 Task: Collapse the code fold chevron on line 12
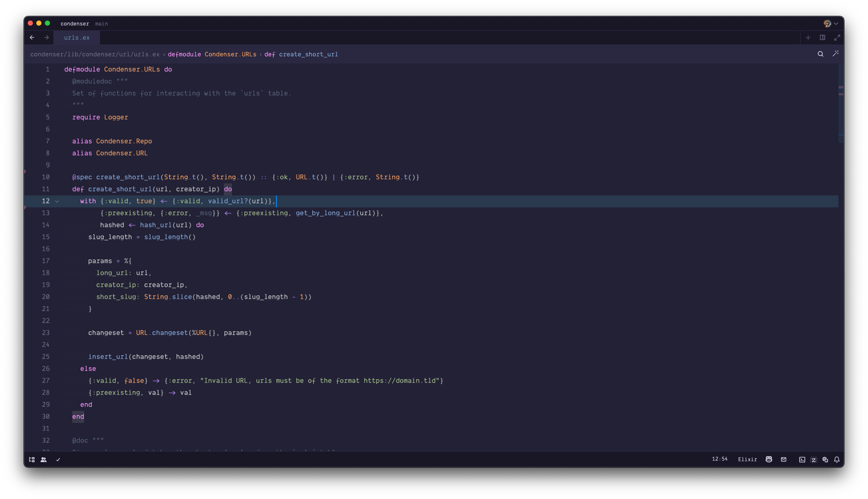click(57, 201)
